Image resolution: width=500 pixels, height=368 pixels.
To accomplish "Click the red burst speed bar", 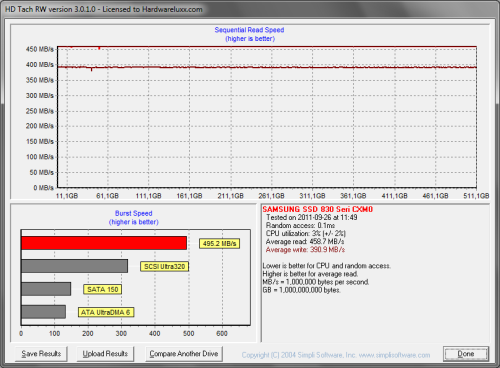I will click(x=104, y=243).
